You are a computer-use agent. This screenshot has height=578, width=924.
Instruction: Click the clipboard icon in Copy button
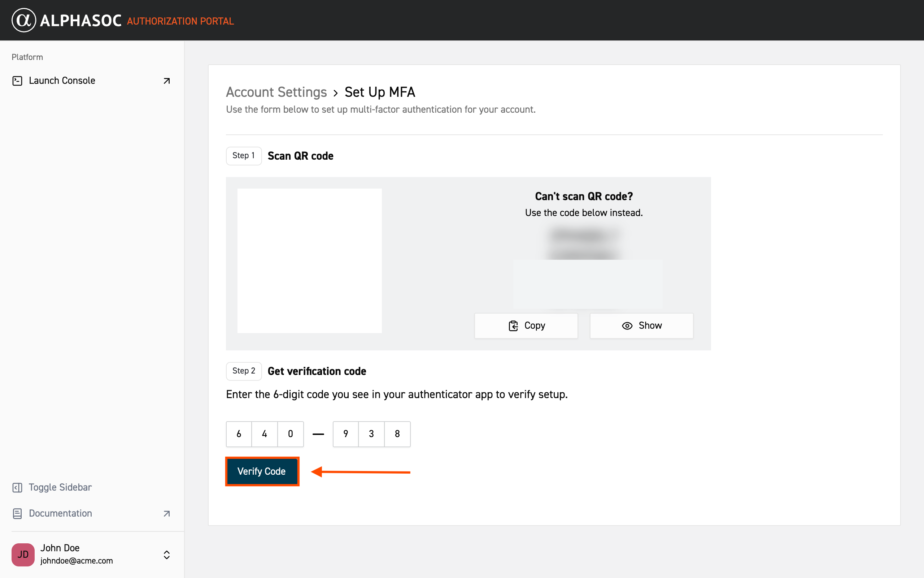tap(513, 326)
